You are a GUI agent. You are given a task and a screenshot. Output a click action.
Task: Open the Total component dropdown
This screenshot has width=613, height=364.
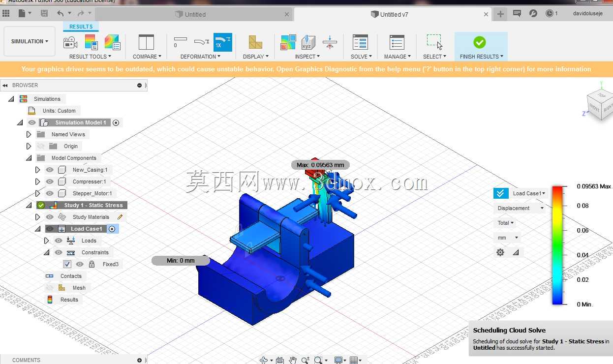(x=505, y=223)
